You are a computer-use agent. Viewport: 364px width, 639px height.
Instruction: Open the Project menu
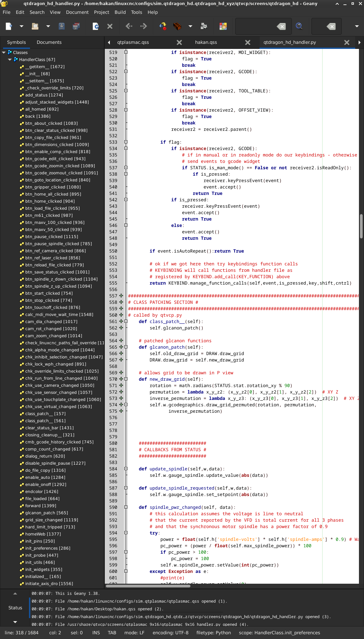coord(101,12)
